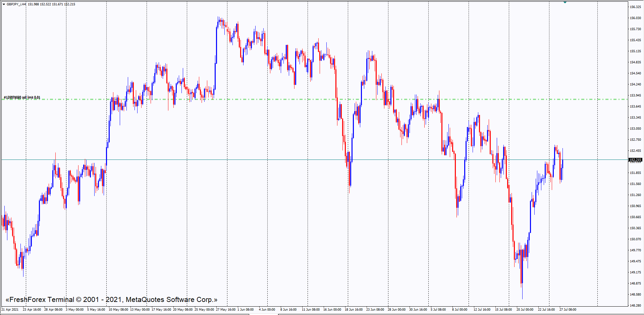Select the 5 Jul 08:00 time label
Screen dimensions: 644x315
(438, 310)
